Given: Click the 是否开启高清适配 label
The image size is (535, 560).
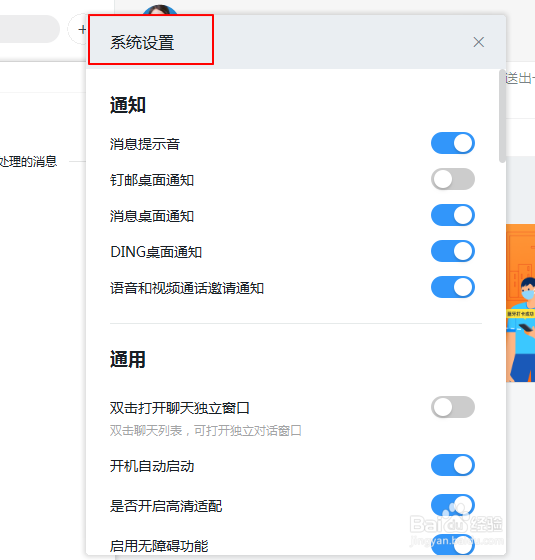Looking at the screenshot, I should click(x=166, y=506).
